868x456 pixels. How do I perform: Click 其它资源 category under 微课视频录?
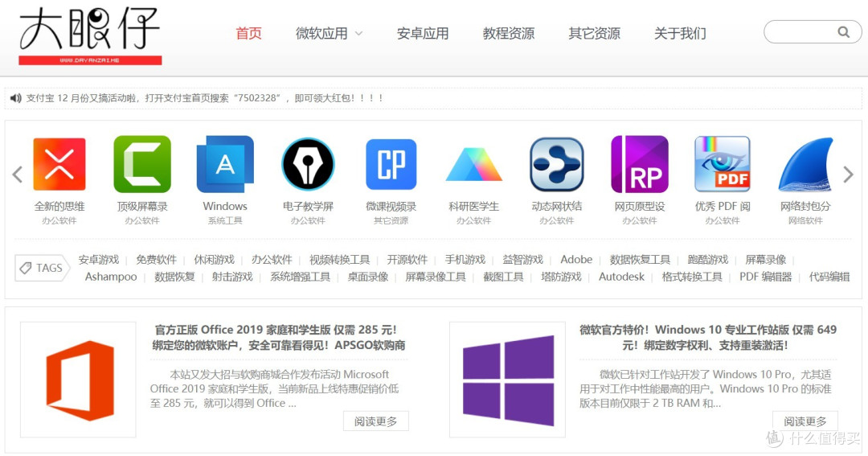(391, 220)
